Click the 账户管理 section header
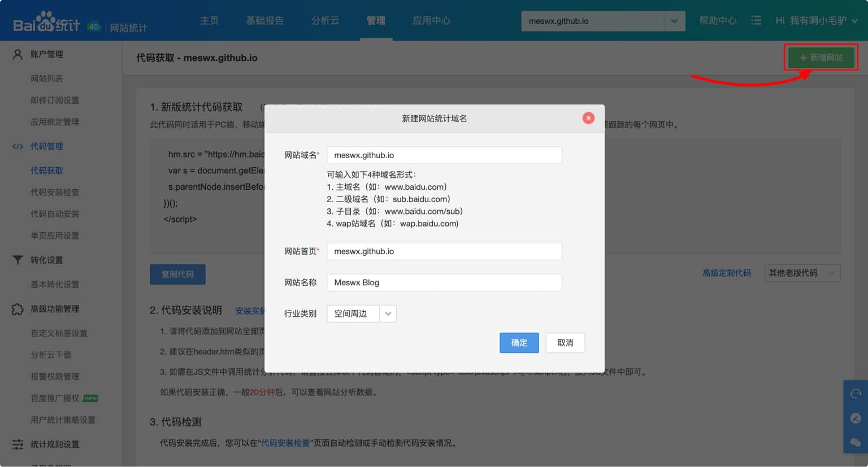The width and height of the screenshot is (868, 467). pos(47,54)
